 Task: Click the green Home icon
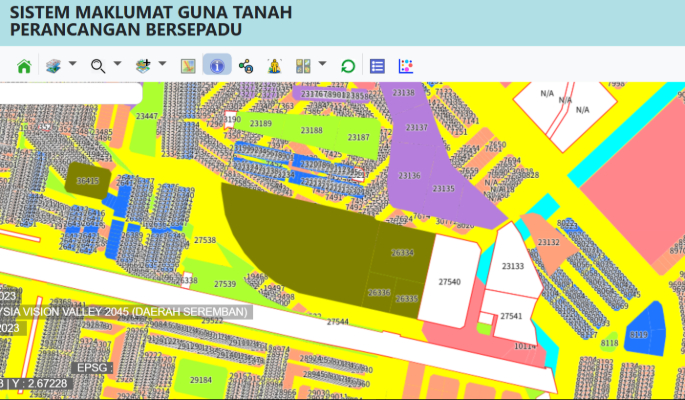(x=24, y=66)
